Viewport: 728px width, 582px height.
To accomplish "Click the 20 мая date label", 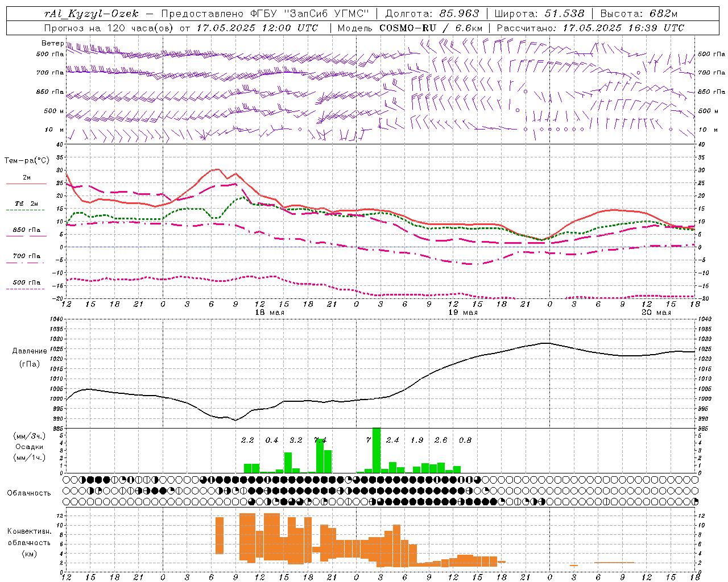I will point(656,313).
